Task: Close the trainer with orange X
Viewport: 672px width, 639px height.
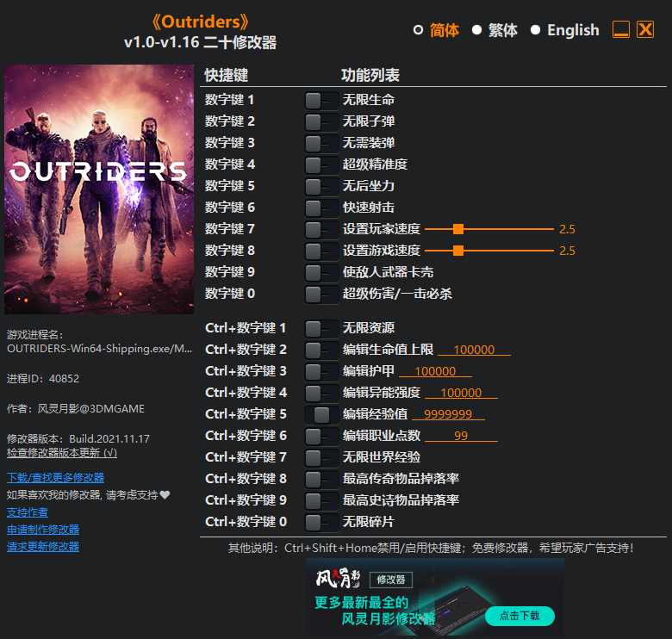Action: coord(645,29)
